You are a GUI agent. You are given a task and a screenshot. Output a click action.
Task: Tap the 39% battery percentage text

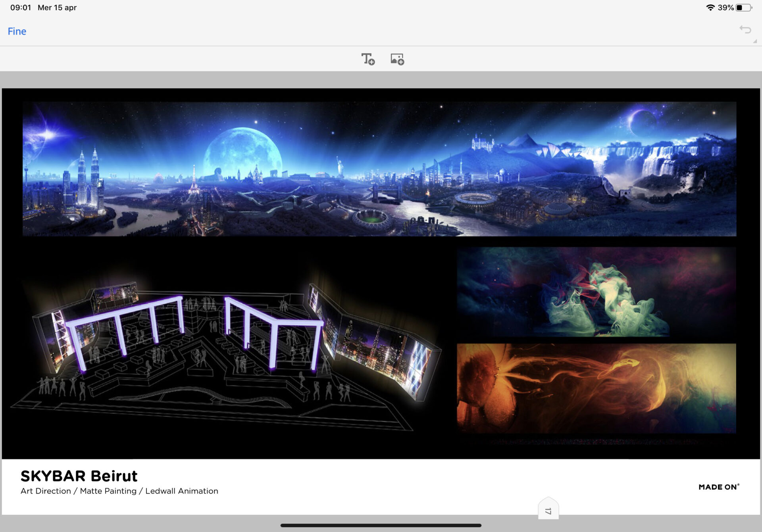pos(725,8)
